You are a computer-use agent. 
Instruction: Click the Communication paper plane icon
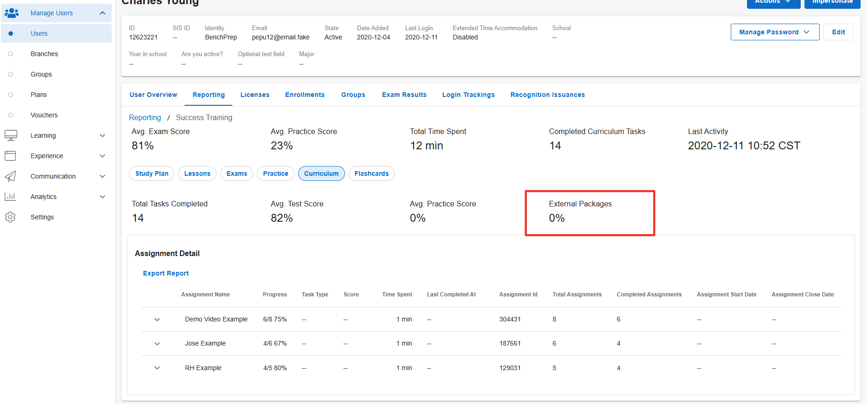10,176
